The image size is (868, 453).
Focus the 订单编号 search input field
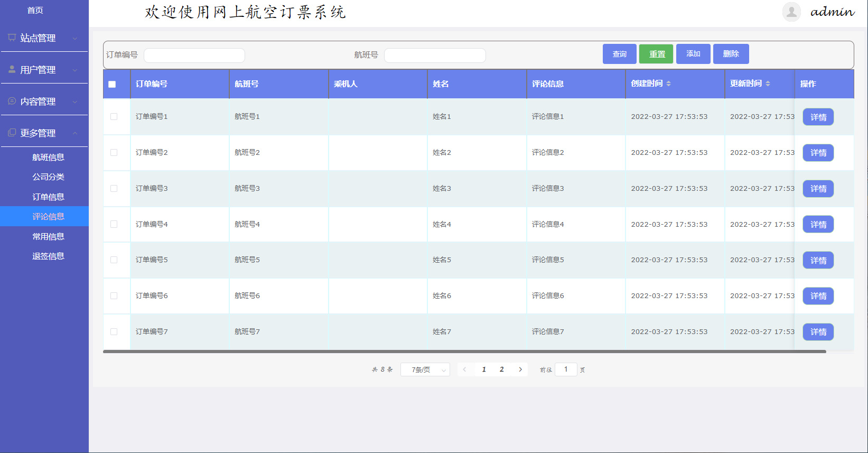click(194, 56)
